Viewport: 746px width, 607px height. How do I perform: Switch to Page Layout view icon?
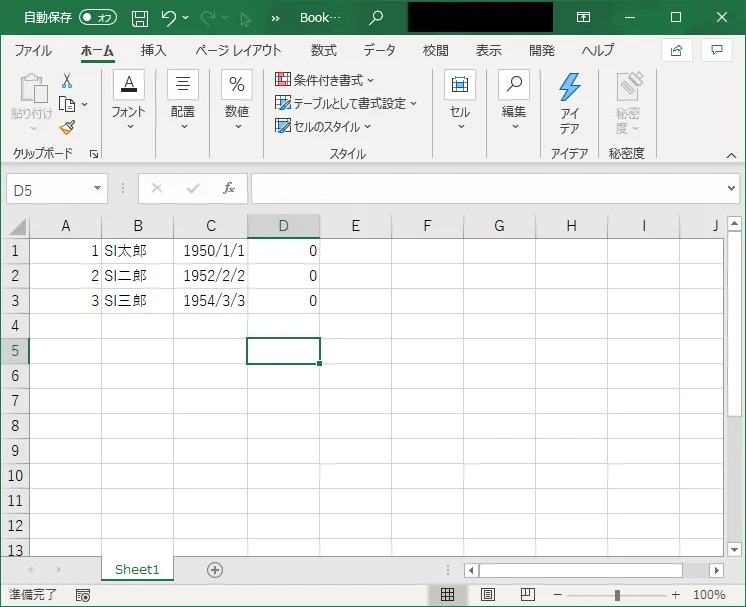[488, 595]
